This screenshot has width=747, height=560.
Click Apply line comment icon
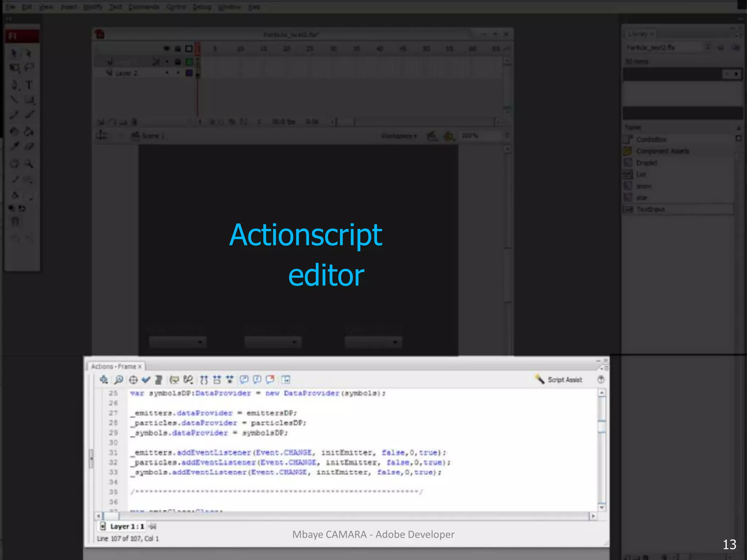tap(257, 380)
